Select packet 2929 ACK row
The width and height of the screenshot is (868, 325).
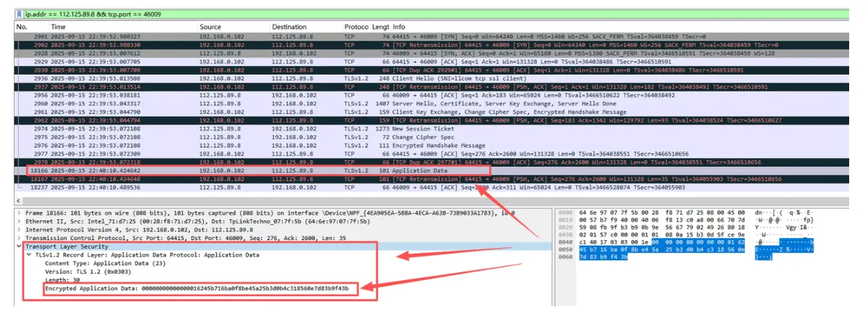[431, 62]
